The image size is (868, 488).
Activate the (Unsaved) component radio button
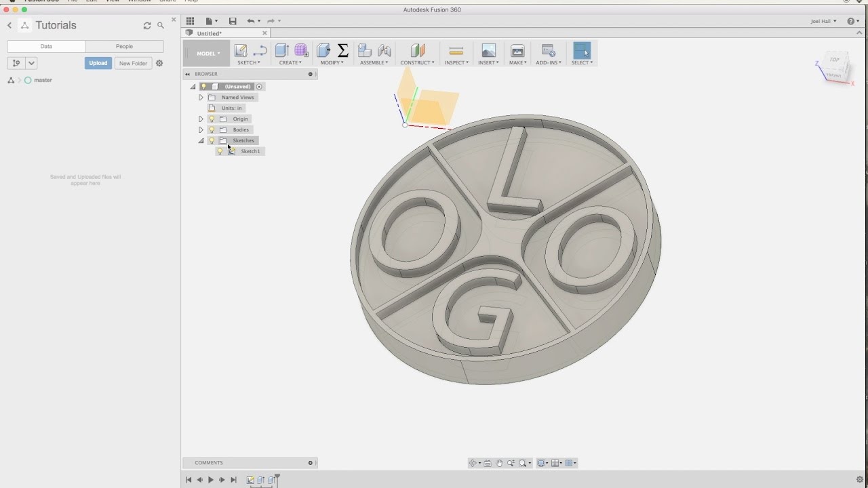(259, 87)
